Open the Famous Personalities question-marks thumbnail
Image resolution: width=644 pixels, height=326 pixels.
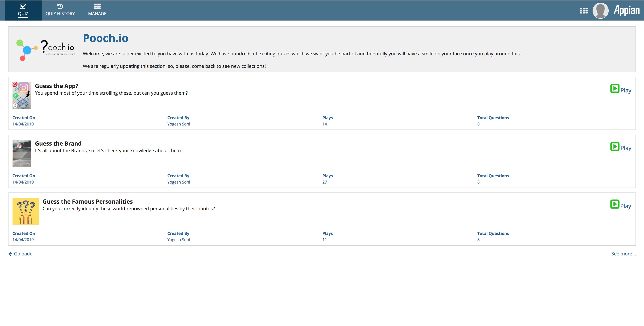26,211
